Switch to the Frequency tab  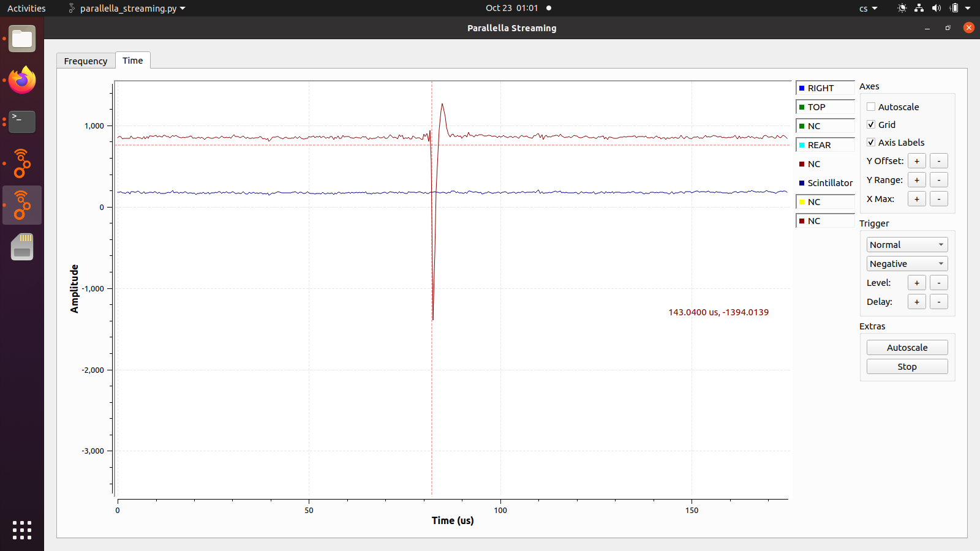(x=86, y=61)
